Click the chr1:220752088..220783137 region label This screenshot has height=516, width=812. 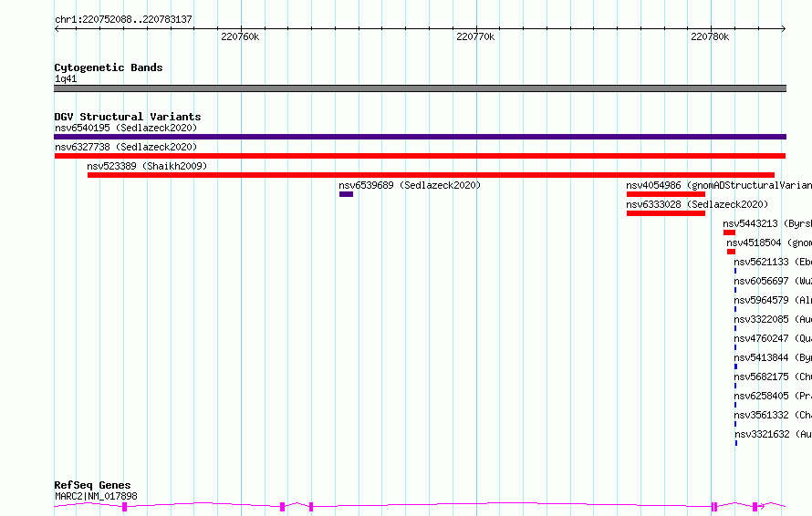[x=123, y=20]
